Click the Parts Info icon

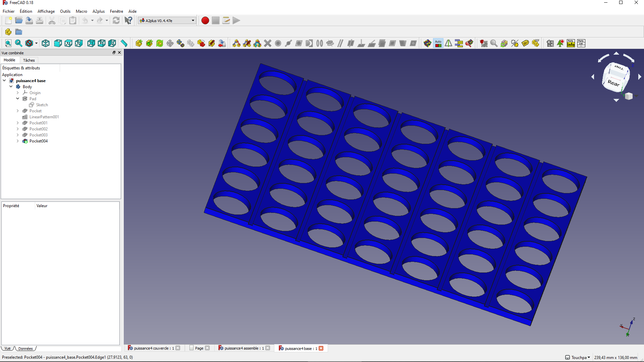[571, 43]
